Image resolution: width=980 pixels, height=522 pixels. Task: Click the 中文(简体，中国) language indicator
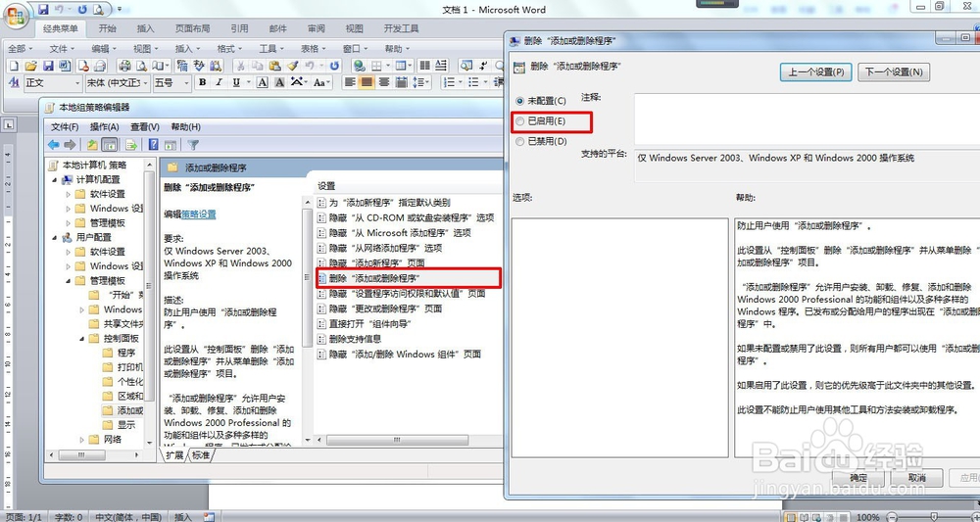point(128,517)
